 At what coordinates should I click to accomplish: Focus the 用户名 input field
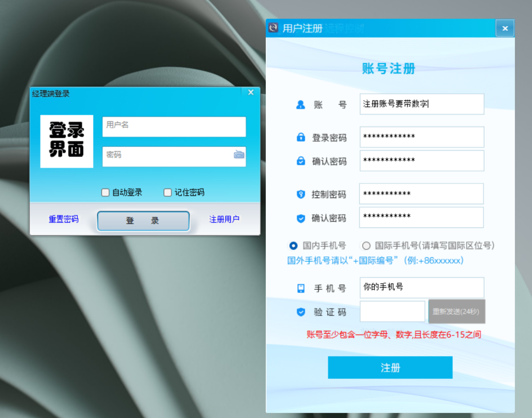point(174,127)
